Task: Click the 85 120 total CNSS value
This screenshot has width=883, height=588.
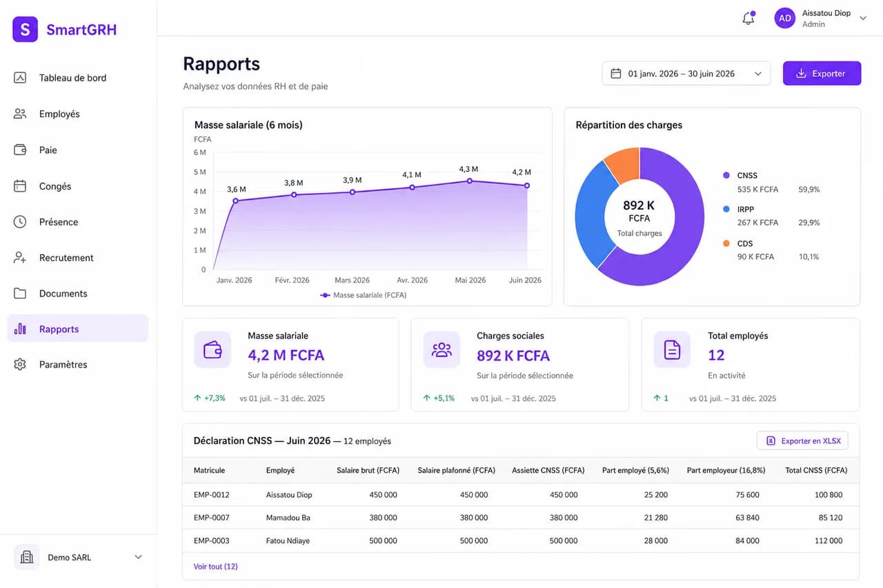Action: pyautogui.click(x=831, y=518)
